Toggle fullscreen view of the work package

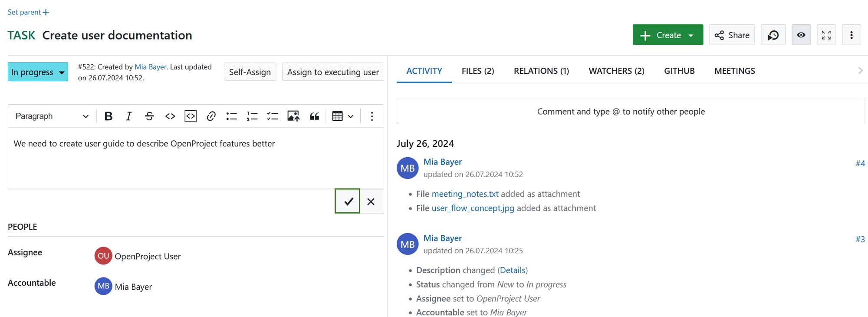tap(826, 35)
